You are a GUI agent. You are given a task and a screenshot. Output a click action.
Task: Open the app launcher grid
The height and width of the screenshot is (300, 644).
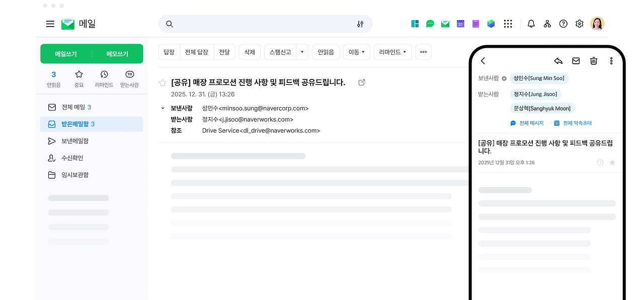(508, 24)
